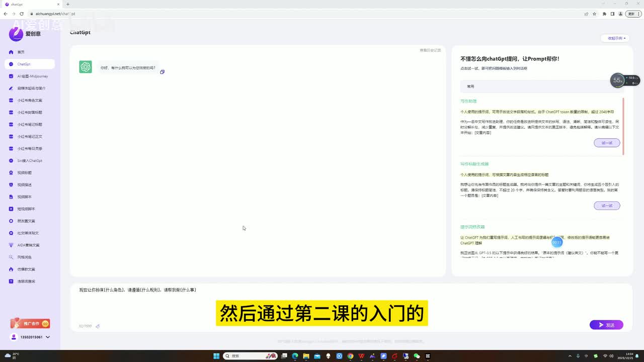
Task: Click the 推广合作 promotion banner
Action: [x=30, y=324]
